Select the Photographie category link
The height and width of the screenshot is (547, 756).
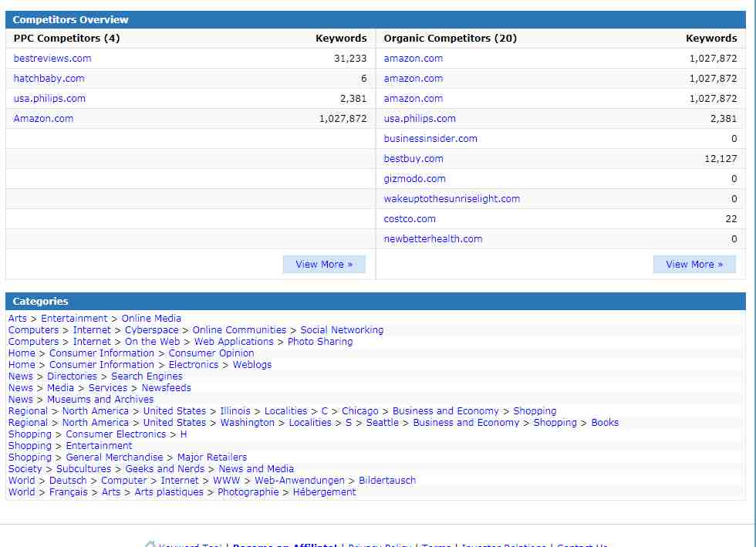pos(248,492)
